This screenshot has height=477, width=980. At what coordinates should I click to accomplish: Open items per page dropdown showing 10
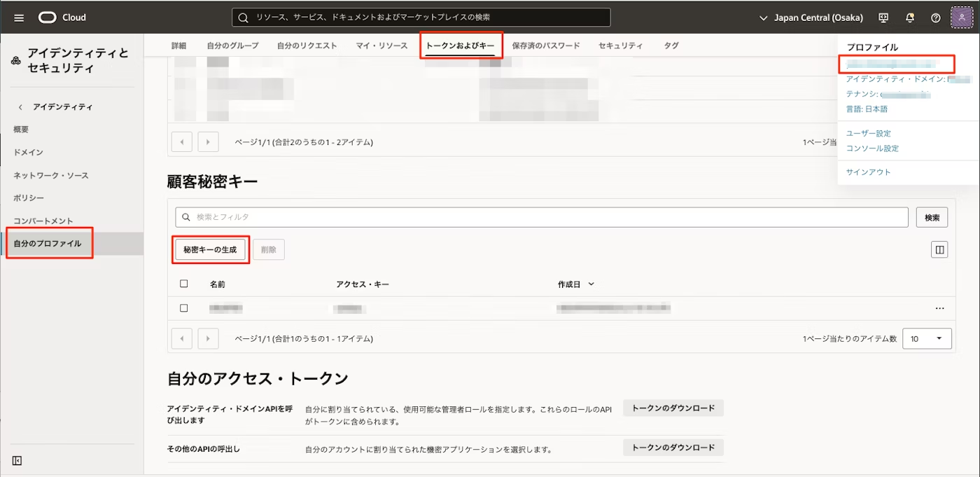pos(927,338)
